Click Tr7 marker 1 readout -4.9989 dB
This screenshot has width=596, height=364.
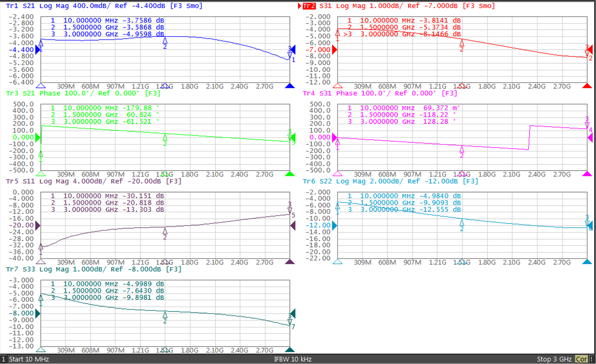click(107, 284)
